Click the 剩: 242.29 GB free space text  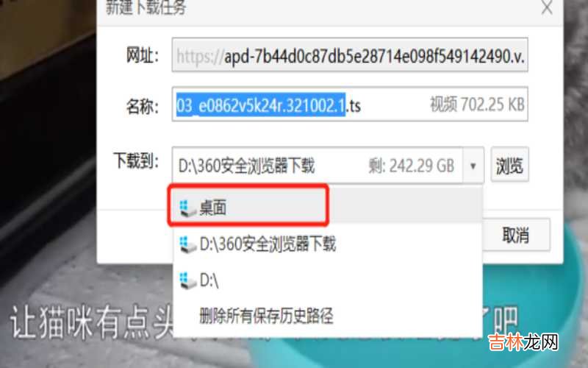point(412,166)
